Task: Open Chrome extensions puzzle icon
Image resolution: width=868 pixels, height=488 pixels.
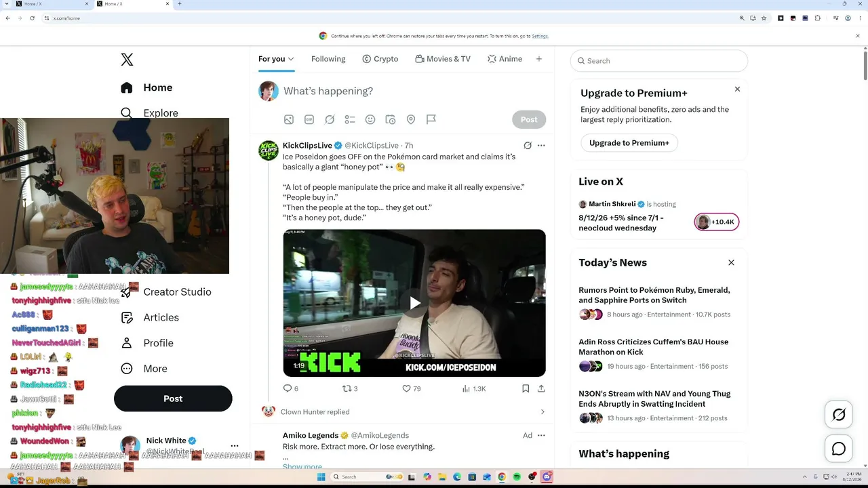Action: point(817,18)
